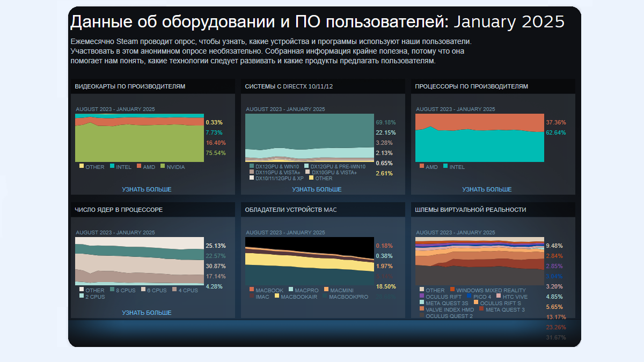
Task: Click the MACBOOKAIR legend swatch
Action: (x=276, y=296)
